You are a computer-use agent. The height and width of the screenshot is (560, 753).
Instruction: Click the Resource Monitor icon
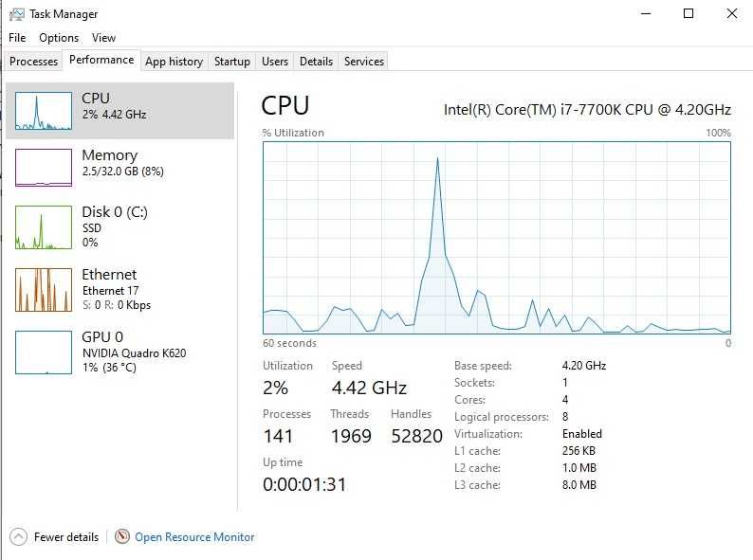point(121,536)
